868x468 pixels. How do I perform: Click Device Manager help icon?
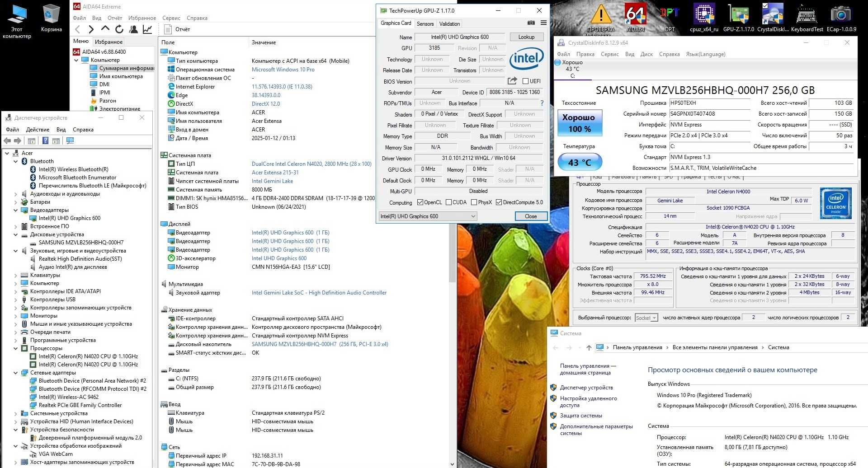coord(45,140)
